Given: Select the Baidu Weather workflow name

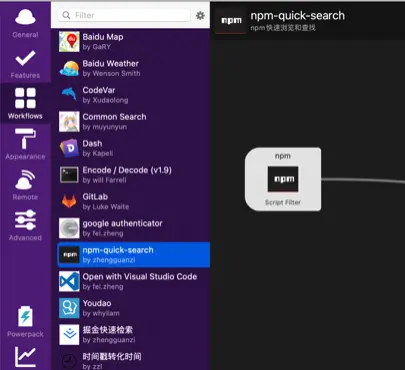Looking at the screenshot, I should coord(111,64).
